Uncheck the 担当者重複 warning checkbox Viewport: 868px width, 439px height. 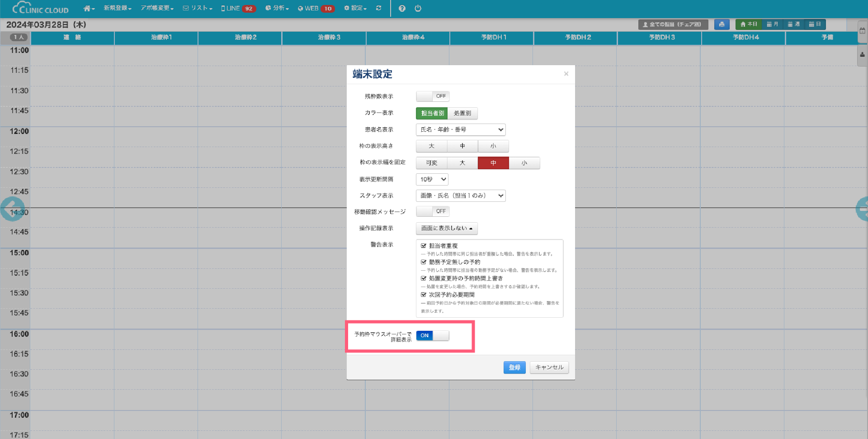click(x=424, y=246)
